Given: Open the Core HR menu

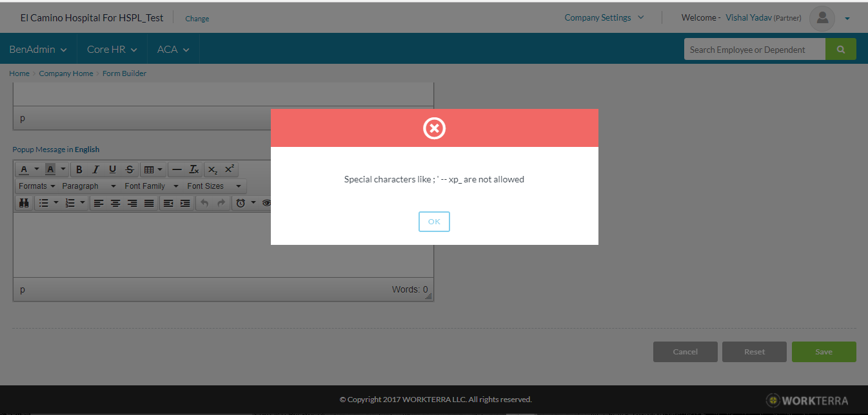Looking at the screenshot, I should [x=112, y=49].
